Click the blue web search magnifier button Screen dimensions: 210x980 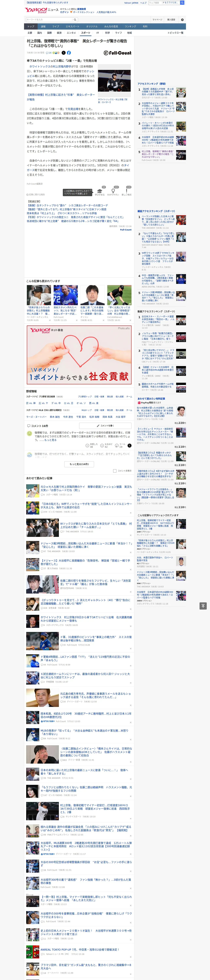click(x=182, y=3)
